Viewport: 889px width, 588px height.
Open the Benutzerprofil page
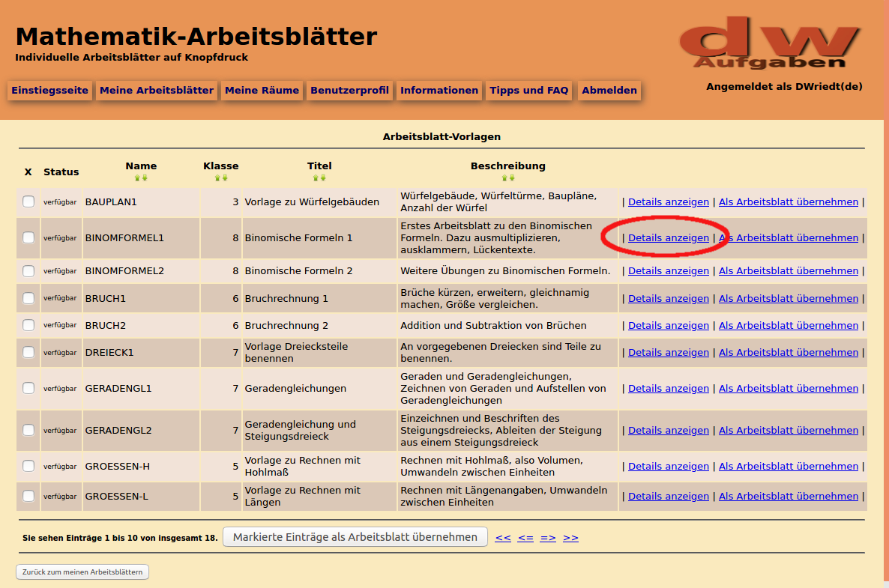point(350,90)
